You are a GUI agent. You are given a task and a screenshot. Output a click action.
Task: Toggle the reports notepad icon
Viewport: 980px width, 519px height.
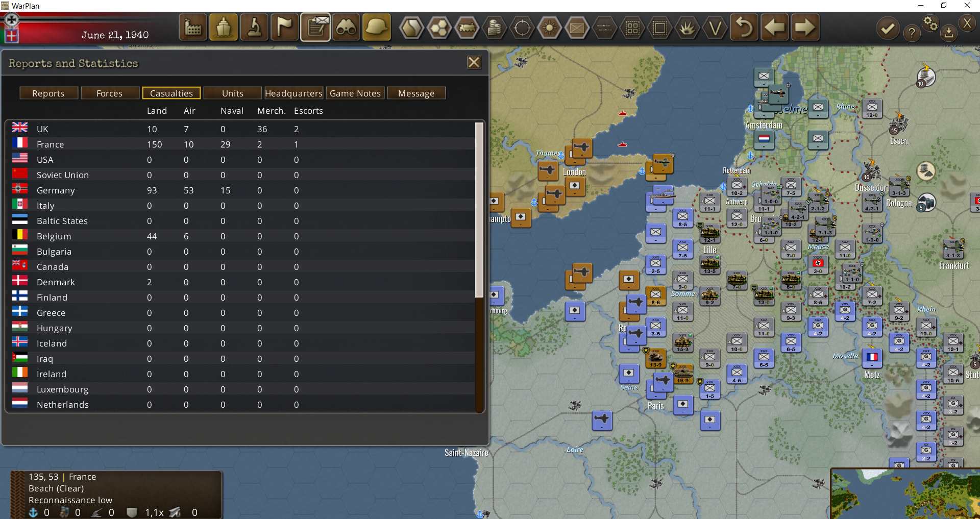[x=315, y=28]
